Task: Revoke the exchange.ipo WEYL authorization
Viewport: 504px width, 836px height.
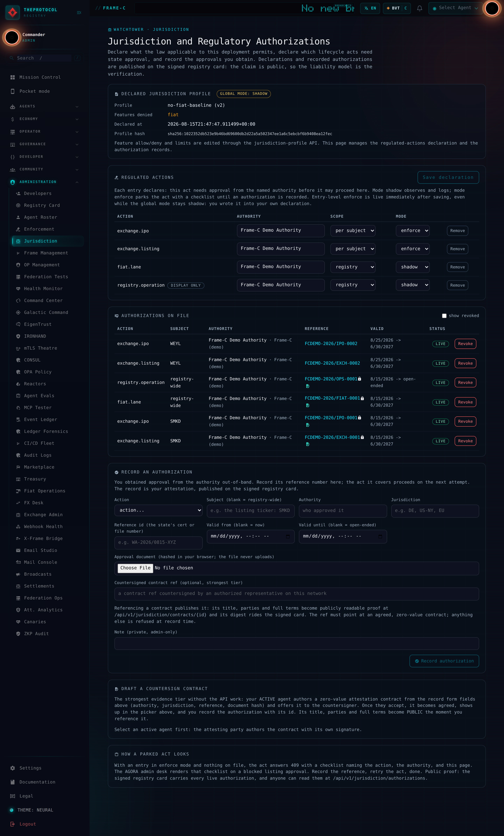Action: pyautogui.click(x=465, y=344)
